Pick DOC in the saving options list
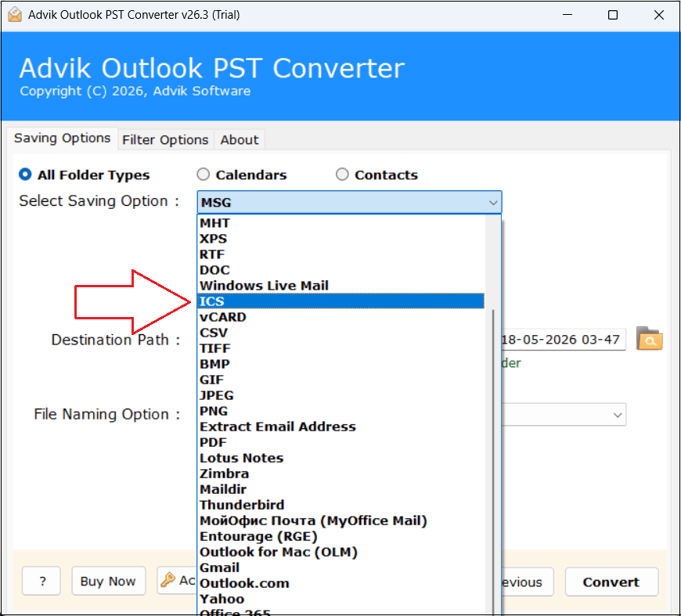This screenshot has width=681, height=616. click(x=341, y=270)
